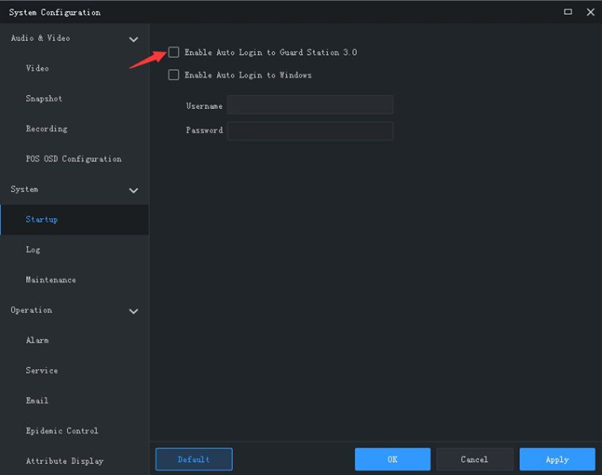This screenshot has width=602, height=475.
Task: Click the Apply button
Action: [557, 459]
